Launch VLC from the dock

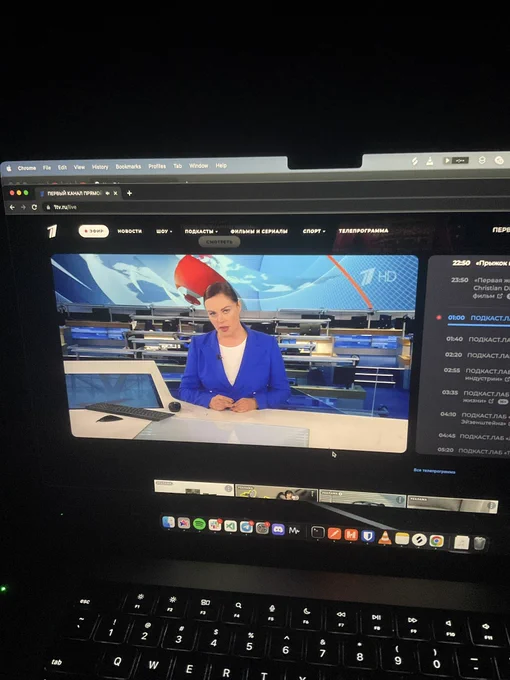pos(385,537)
